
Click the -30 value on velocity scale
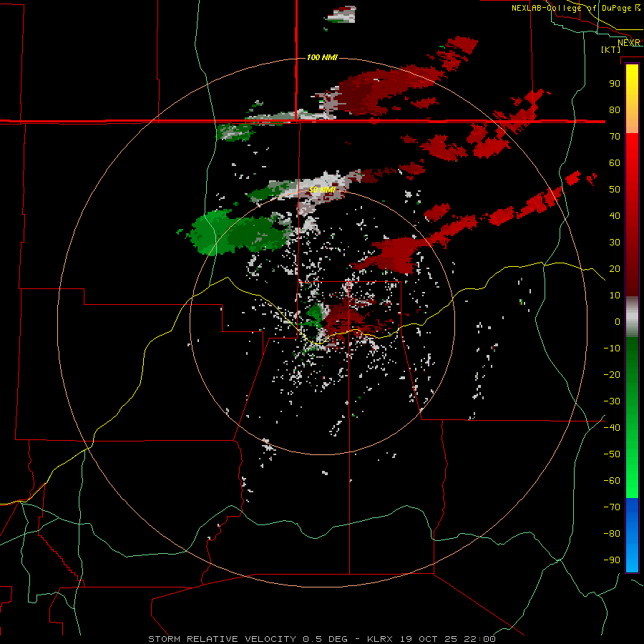pos(612,401)
